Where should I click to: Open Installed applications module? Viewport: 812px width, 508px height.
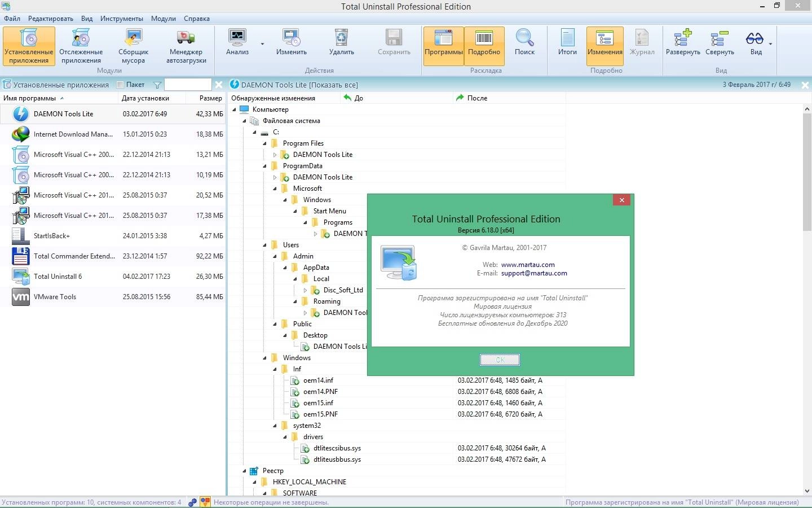(x=29, y=46)
